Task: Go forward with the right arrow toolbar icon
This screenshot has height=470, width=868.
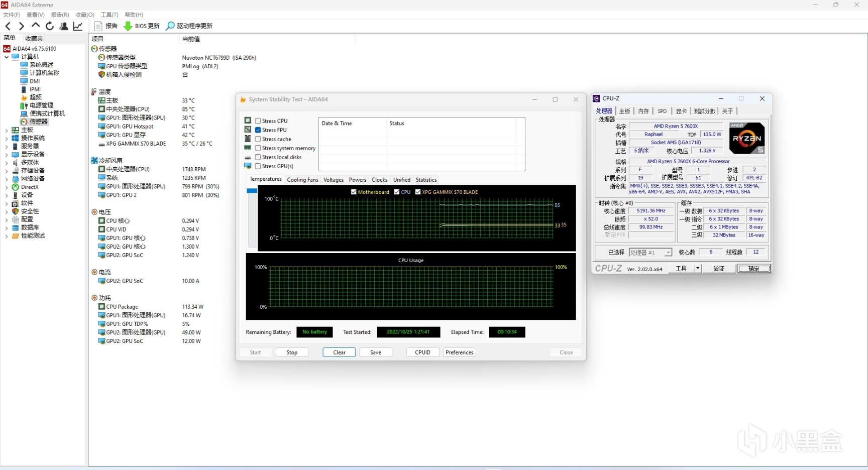Action: coord(21,26)
